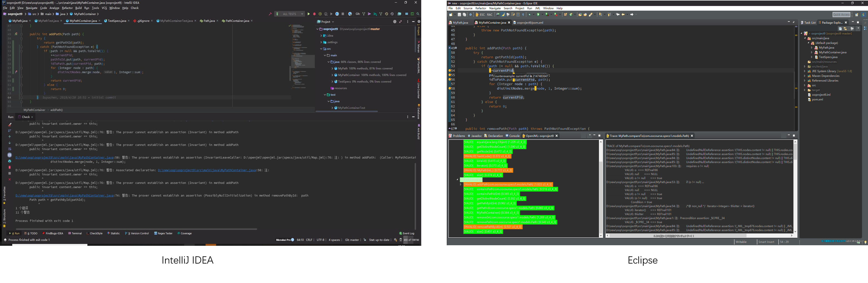
Task: Click the Quick Access field in Eclipse
Action: [x=841, y=14]
